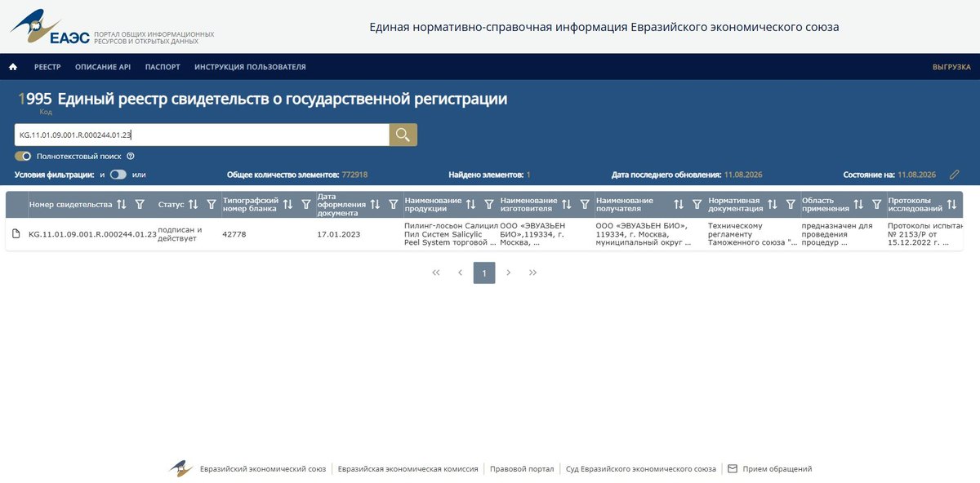980x483 pixels.
Task: Sort by Нормативная документация
Action: tap(772, 205)
